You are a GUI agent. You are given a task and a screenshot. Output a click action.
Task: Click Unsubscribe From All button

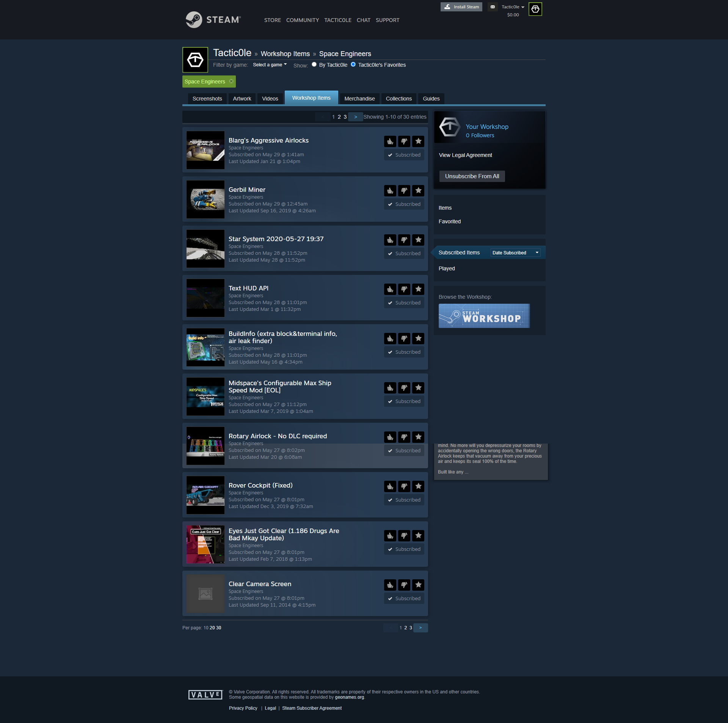(472, 176)
